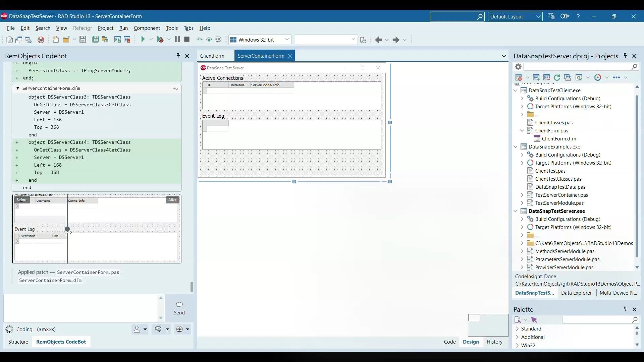Click the Run with debugging ladybug icon
Image resolution: width=644 pixels, height=362 pixels.
tap(161, 40)
